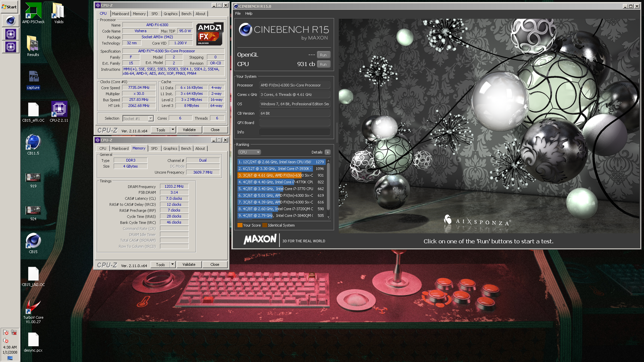Switch to Mainboard tab in upper CPU-Z
The image size is (644, 362).
point(120,14)
